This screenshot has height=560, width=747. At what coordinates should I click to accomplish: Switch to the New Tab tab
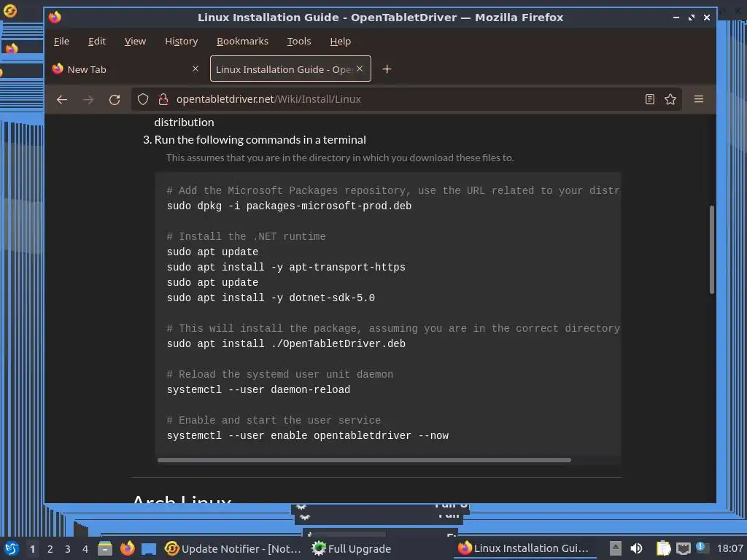(x=125, y=69)
